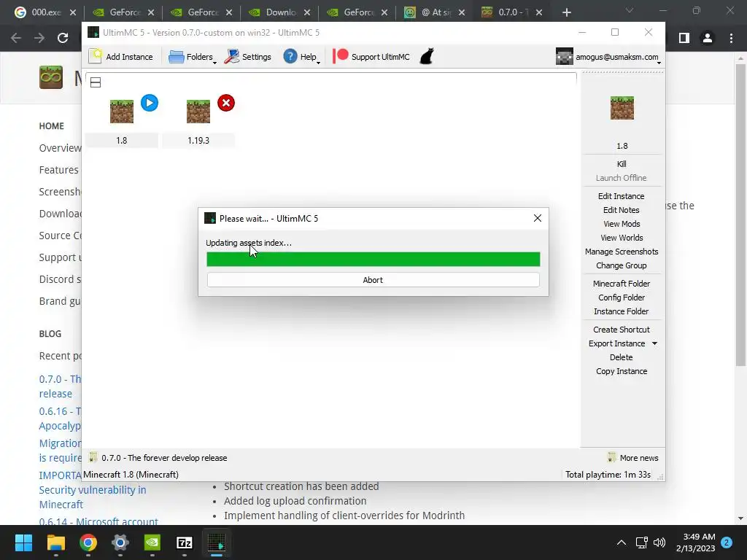Screen dimensions: 747x560
Task: Click the blue running badge on 1.8
Action: click(x=150, y=103)
